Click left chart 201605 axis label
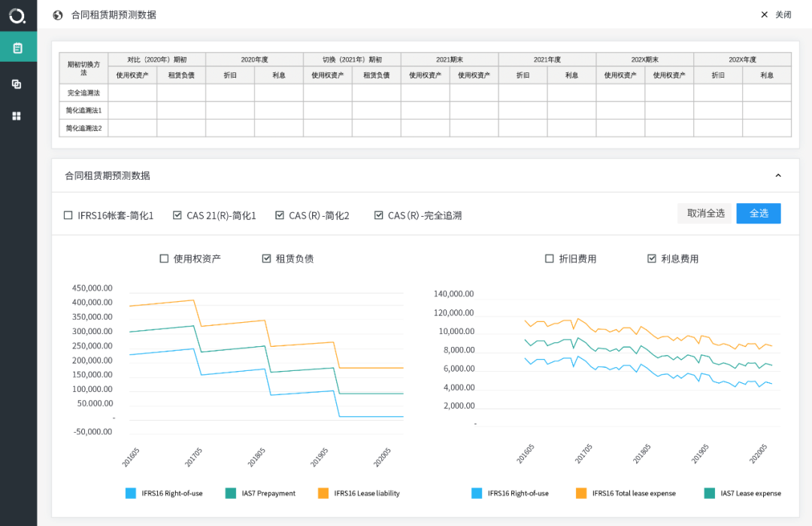812x526 pixels. (131, 457)
